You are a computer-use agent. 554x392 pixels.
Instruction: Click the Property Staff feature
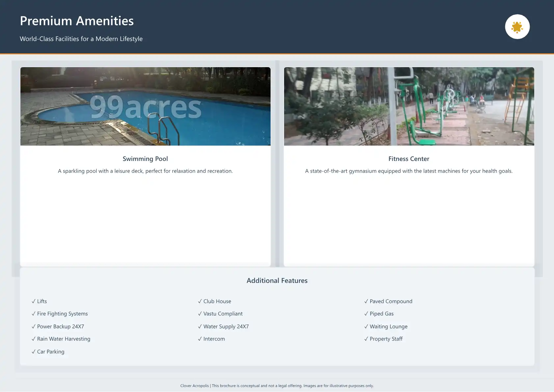tap(383, 339)
